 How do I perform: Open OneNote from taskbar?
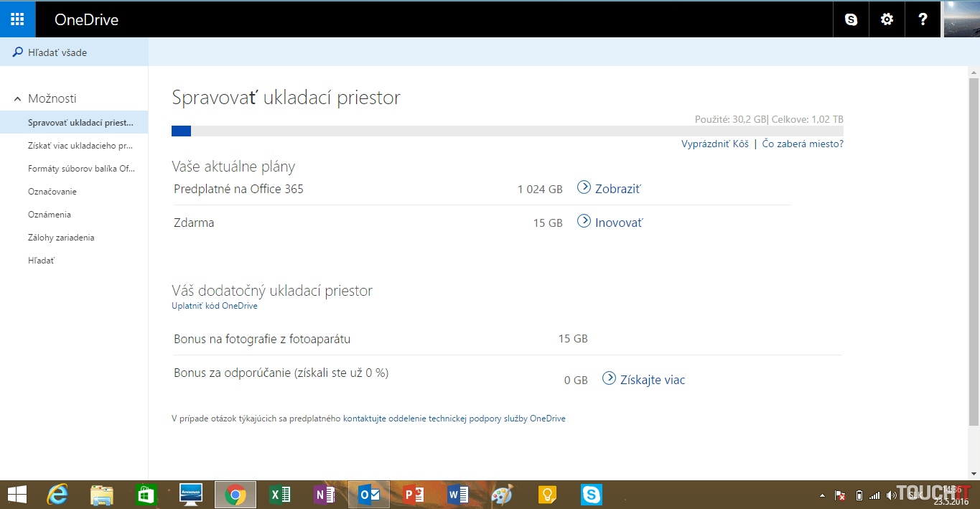[x=325, y=495]
